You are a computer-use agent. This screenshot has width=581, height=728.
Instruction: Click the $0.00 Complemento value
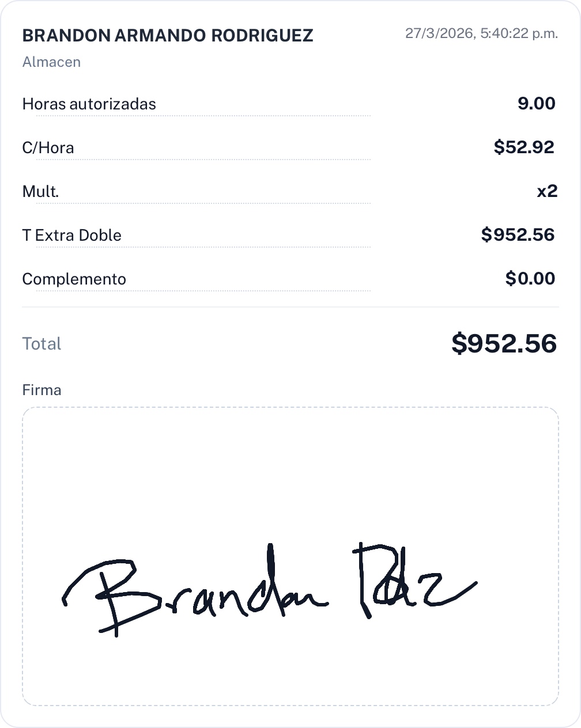click(x=530, y=279)
